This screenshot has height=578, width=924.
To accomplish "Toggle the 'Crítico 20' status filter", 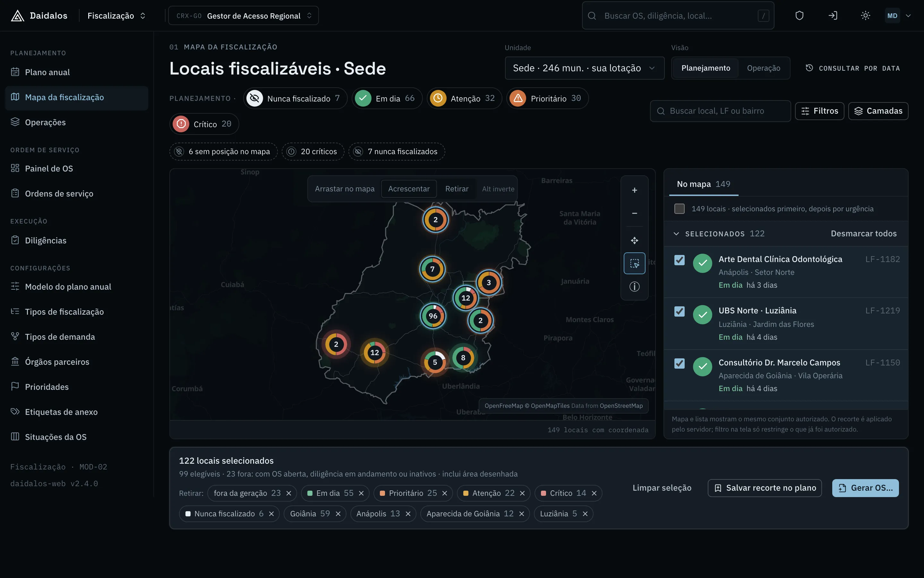I will [x=204, y=124].
